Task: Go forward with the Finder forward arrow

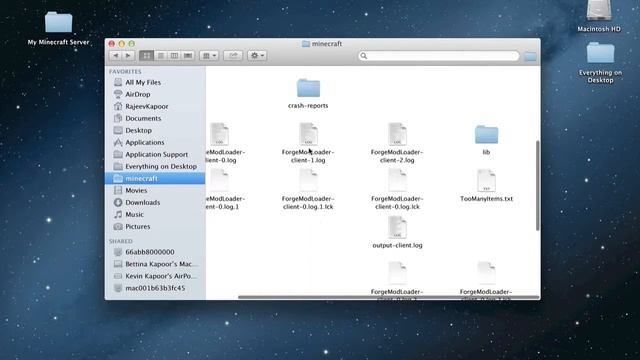Action: point(128,56)
